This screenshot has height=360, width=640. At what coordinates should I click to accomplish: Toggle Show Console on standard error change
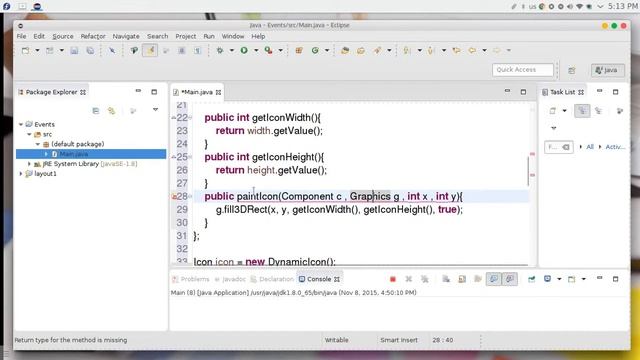pyautogui.click(x=510, y=279)
